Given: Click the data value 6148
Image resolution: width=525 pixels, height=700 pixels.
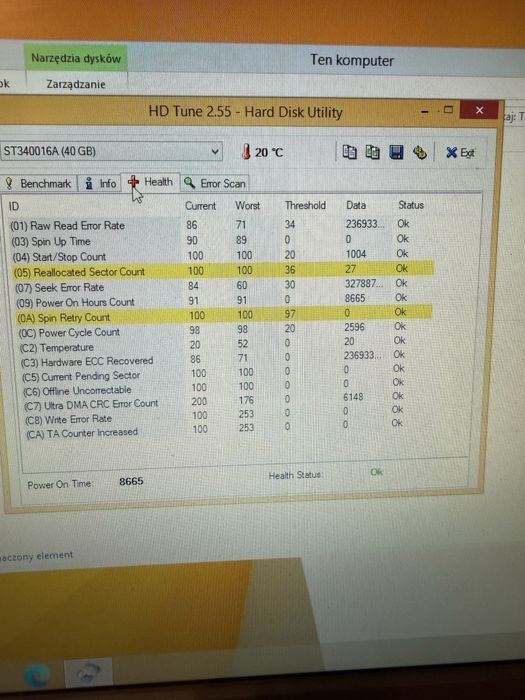Looking at the screenshot, I should [x=353, y=397].
